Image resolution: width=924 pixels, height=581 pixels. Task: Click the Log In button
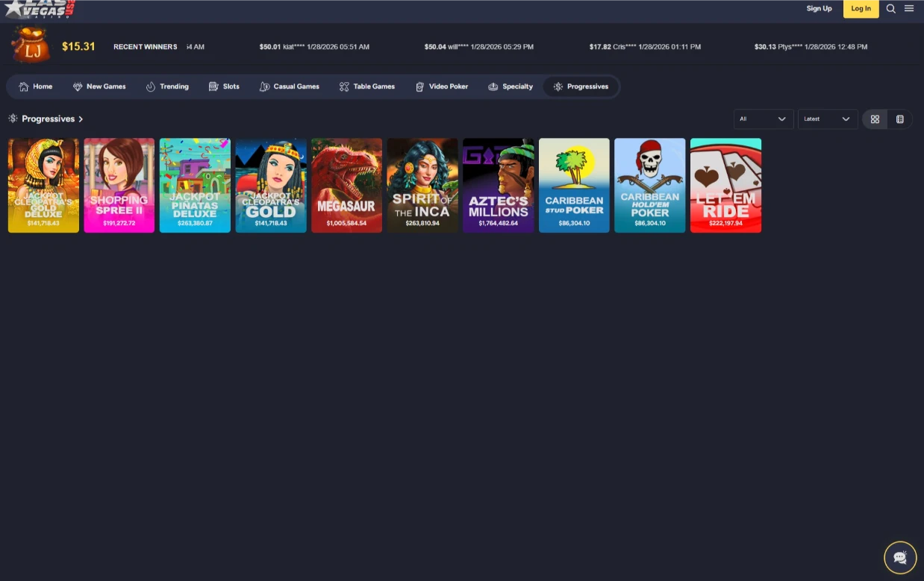pos(861,9)
